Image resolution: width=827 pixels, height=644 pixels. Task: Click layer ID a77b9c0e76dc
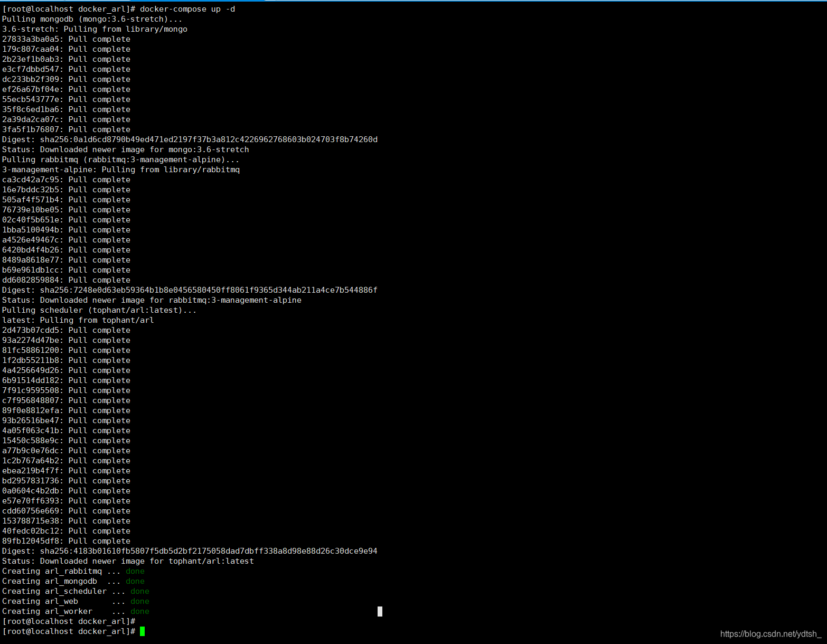(x=31, y=451)
